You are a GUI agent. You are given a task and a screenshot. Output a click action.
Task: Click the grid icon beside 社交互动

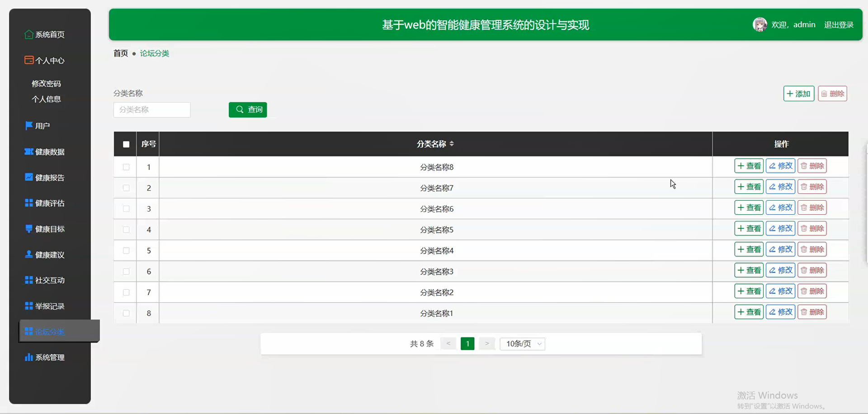29,280
